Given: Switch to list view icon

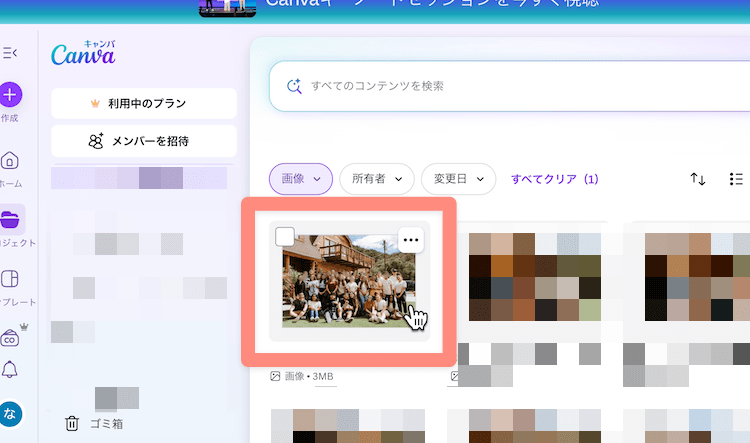Looking at the screenshot, I should point(736,179).
